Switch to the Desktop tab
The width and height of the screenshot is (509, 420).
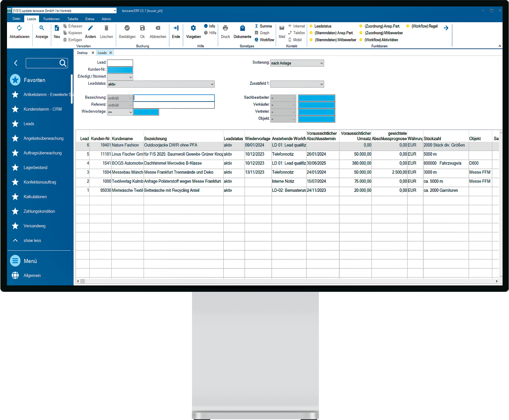coord(82,53)
